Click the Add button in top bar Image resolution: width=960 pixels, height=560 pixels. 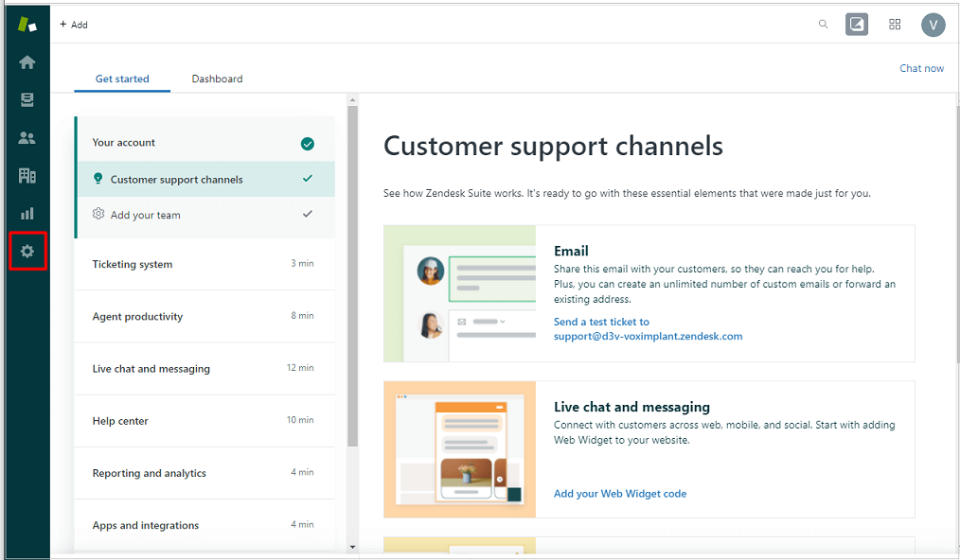(74, 25)
